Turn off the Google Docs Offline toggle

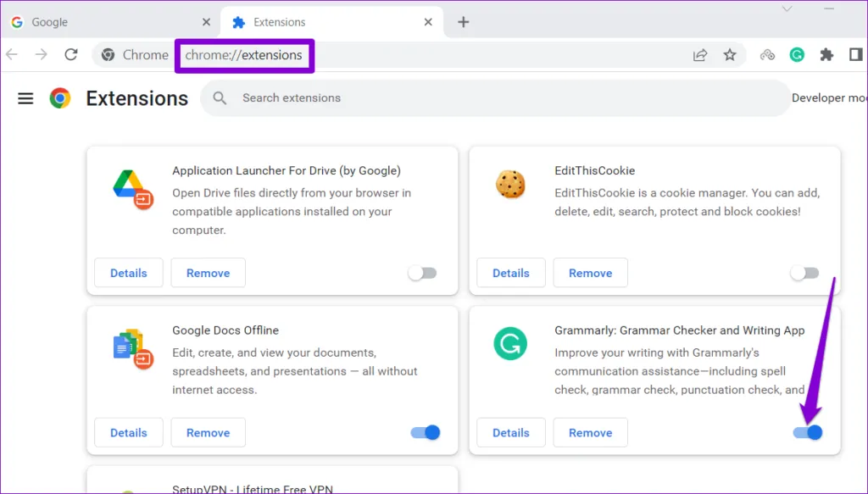coord(425,432)
